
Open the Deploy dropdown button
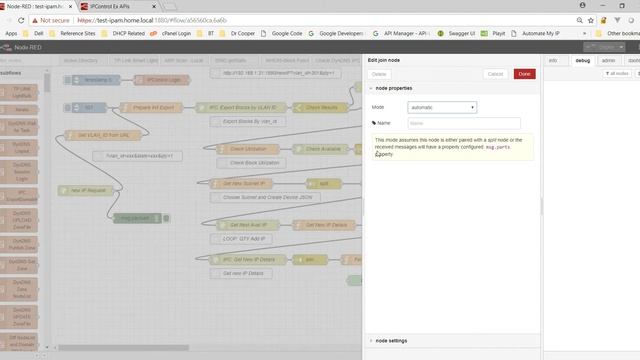(x=604, y=47)
